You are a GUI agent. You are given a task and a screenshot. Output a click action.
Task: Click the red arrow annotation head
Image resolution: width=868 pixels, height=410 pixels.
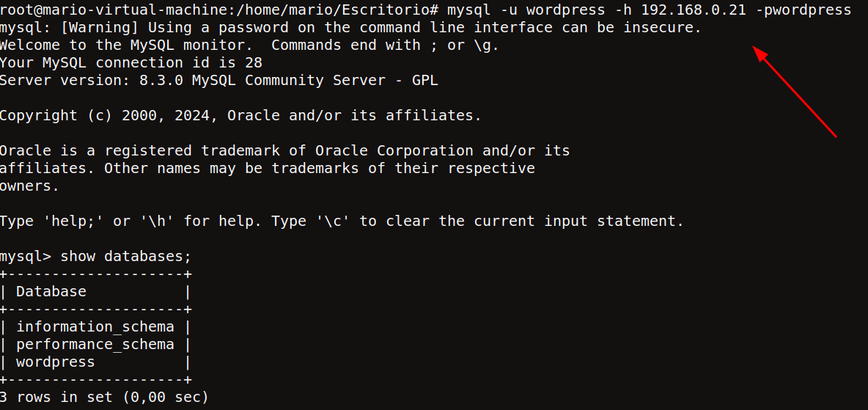tap(760, 54)
